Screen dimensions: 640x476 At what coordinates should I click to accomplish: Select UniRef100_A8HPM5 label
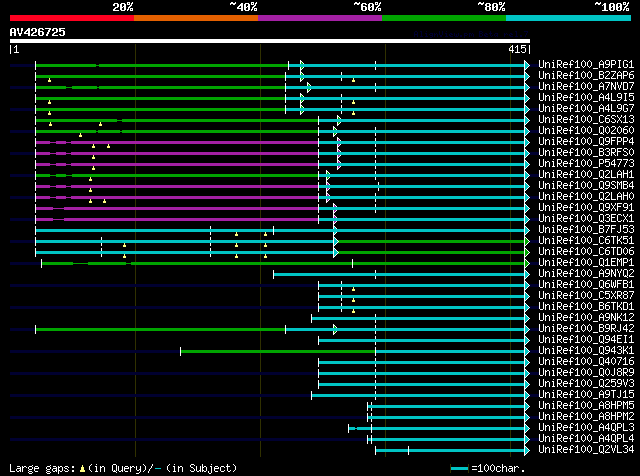click(x=586, y=406)
